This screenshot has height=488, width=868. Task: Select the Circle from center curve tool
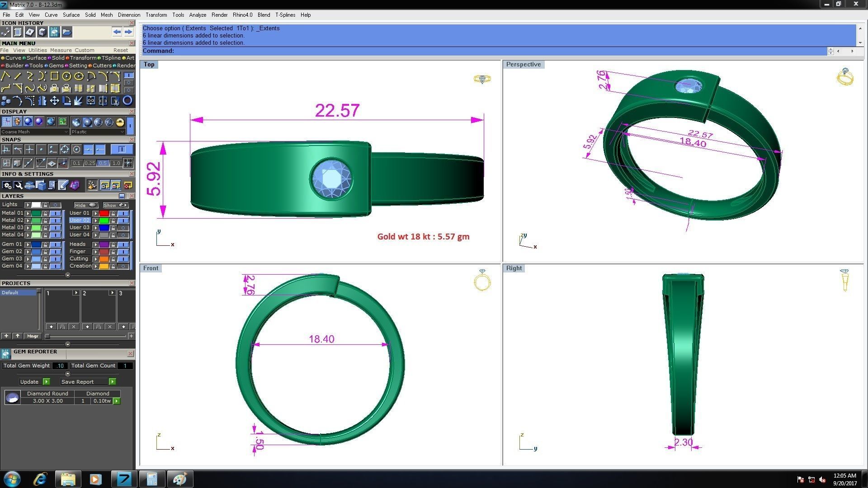coord(66,76)
